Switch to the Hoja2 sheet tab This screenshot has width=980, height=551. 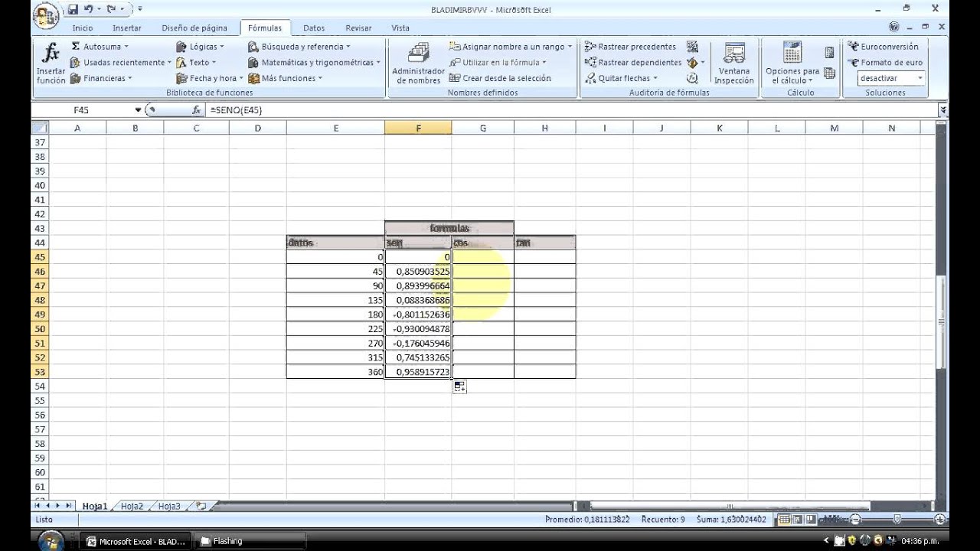click(132, 506)
